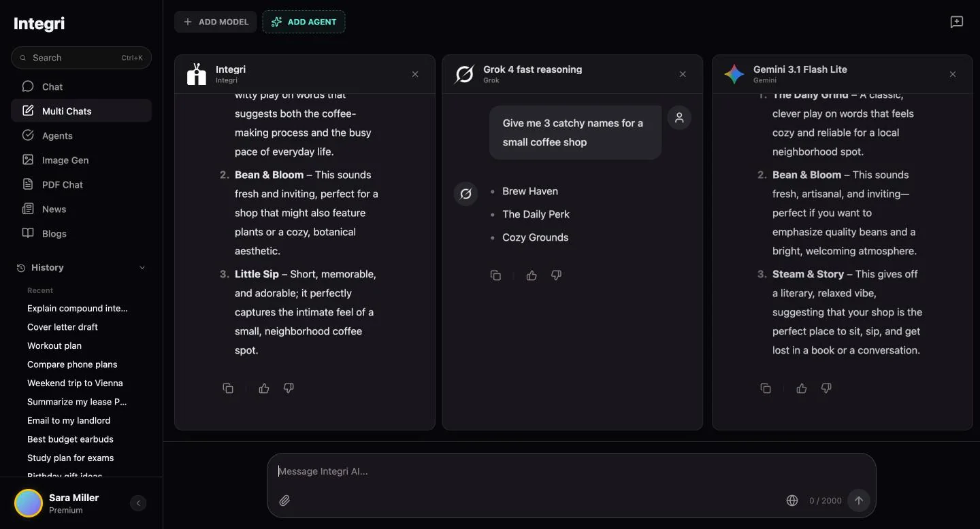The image size is (980, 529).
Task: Copy the Grok response
Action: click(x=495, y=275)
